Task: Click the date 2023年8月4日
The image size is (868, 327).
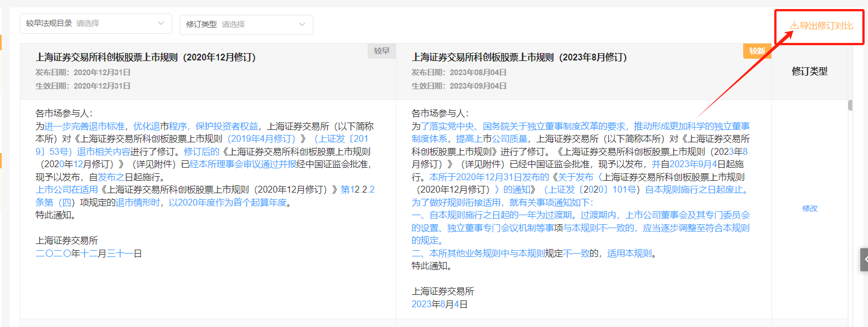Action: [x=440, y=304]
